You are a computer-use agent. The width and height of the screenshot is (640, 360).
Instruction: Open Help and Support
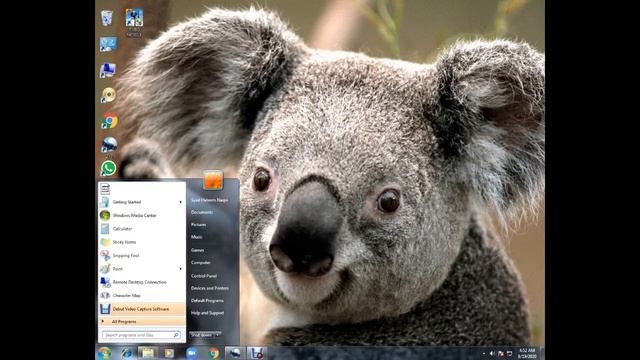pyautogui.click(x=207, y=313)
